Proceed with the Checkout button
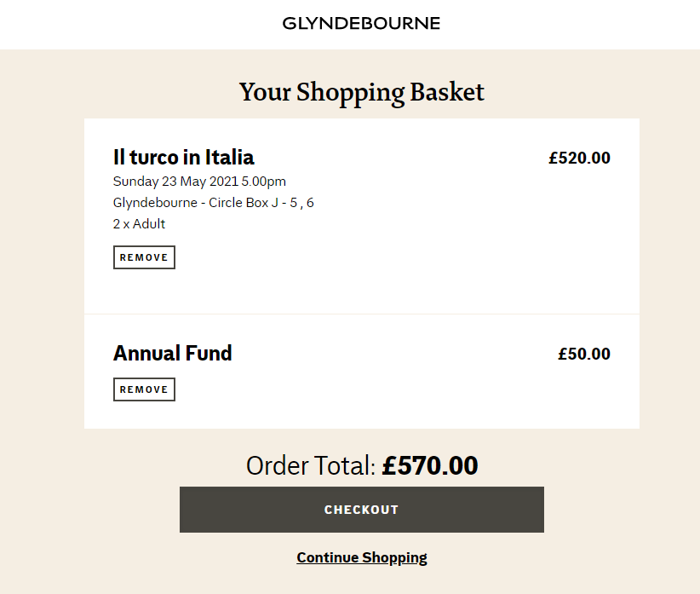Screen dimensions: 700x594 [362, 510]
